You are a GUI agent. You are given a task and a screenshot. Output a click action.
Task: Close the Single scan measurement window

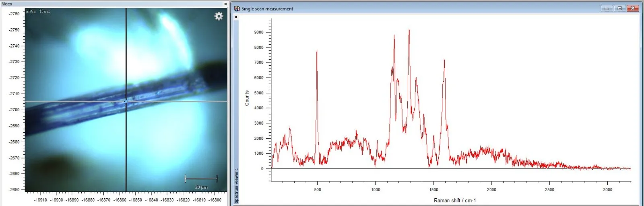tap(633, 8)
